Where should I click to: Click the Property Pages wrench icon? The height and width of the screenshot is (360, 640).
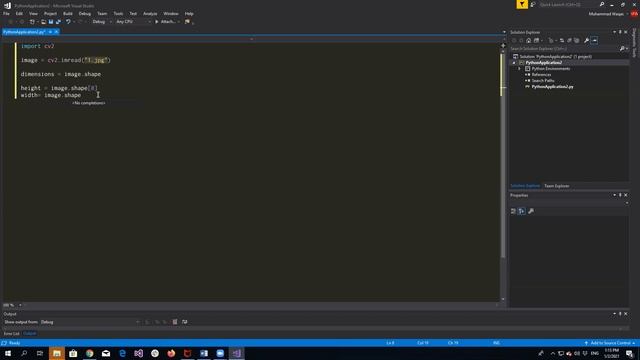pos(531,211)
